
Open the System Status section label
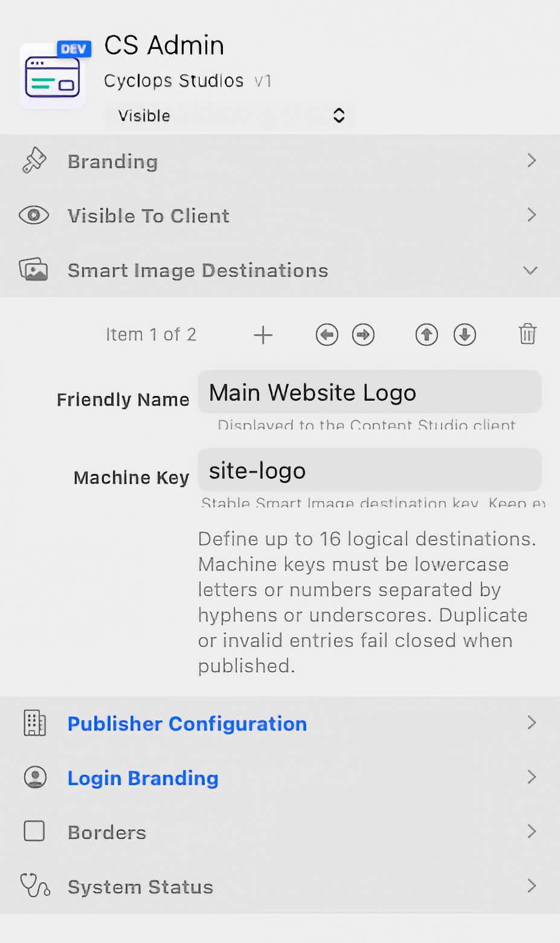tap(141, 887)
